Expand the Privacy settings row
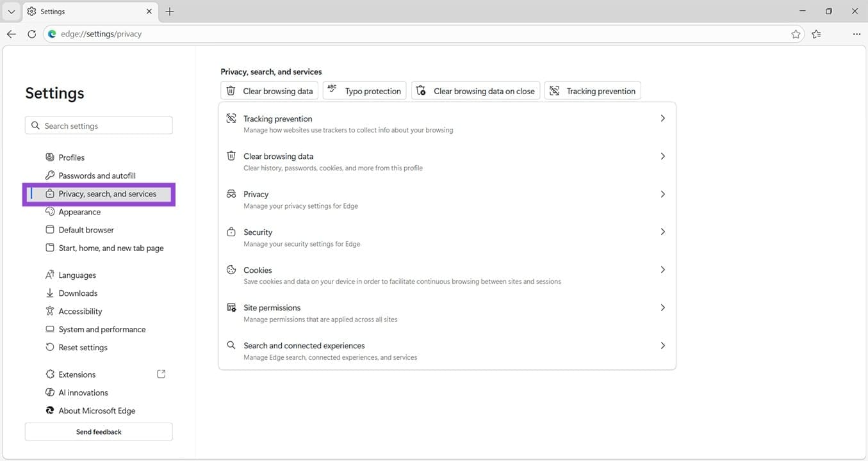This screenshot has width=868, height=461. tap(662, 193)
